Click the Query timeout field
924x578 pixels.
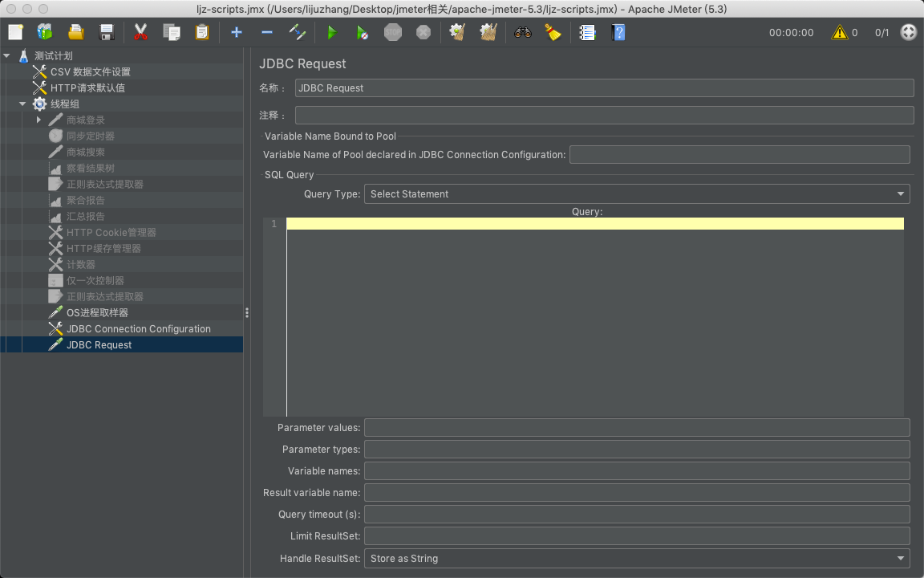(x=637, y=515)
